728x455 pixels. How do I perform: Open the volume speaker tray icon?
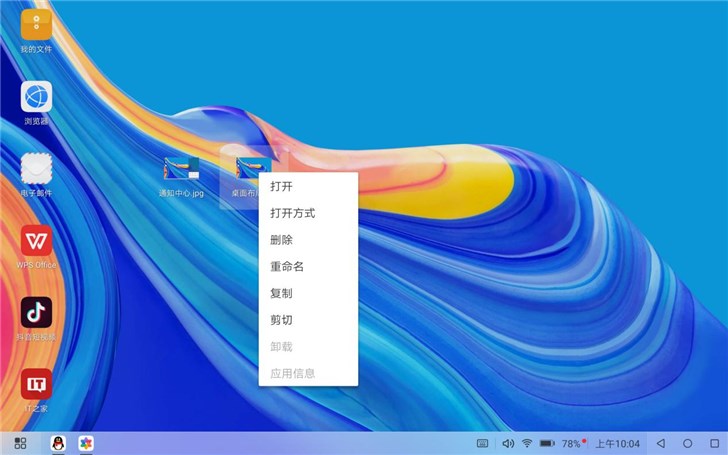508,443
